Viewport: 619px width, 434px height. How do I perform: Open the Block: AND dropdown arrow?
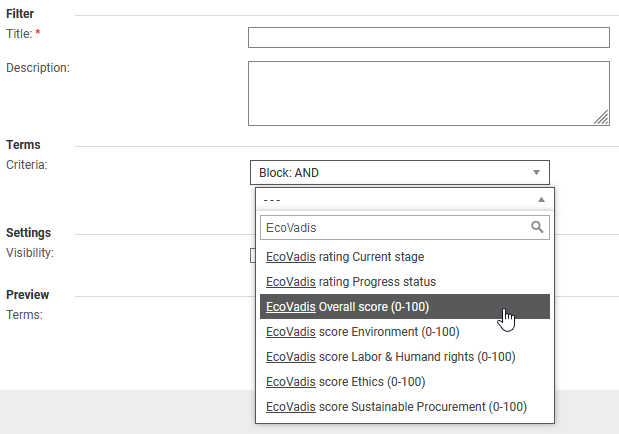point(536,172)
